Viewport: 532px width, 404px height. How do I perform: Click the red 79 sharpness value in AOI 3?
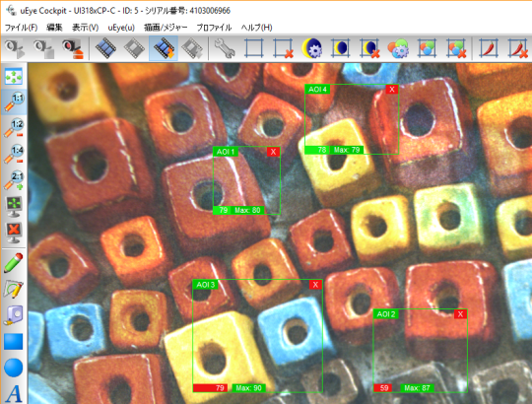click(x=211, y=387)
